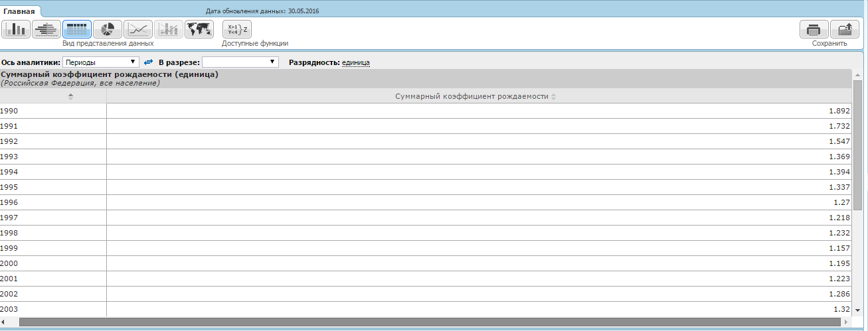Open the Ось аналитики Периоды dropdown
The image size is (868, 331).
pos(101,62)
